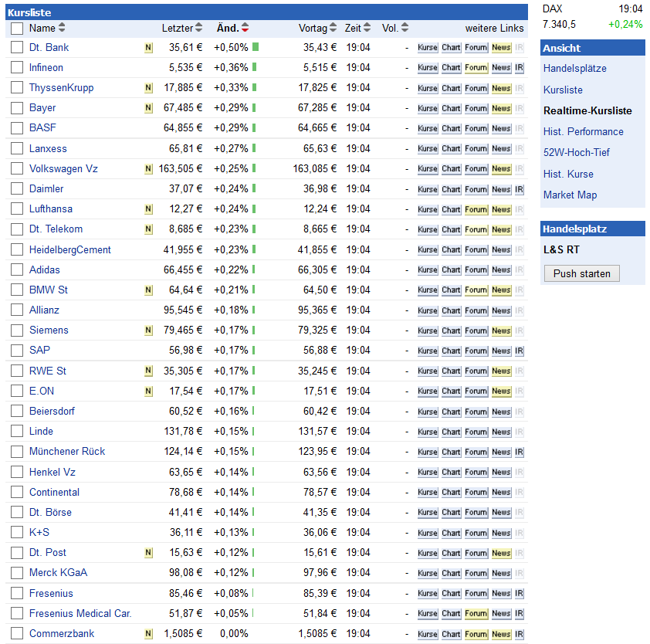The width and height of the screenshot is (650, 644).
Task: Toggle the select-all checkbox in header row
Action: pos(17,29)
